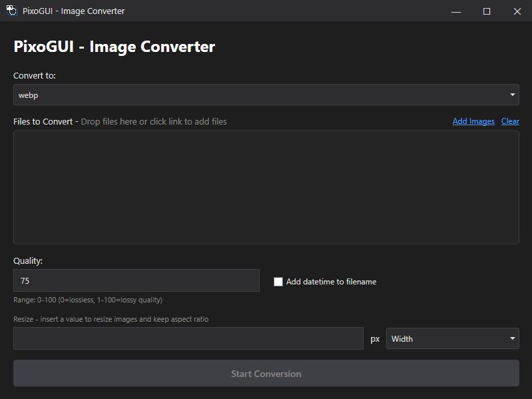Enable Add datetime to filename checkbox
Image resolution: width=532 pixels, height=399 pixels.
coord(278,282)
